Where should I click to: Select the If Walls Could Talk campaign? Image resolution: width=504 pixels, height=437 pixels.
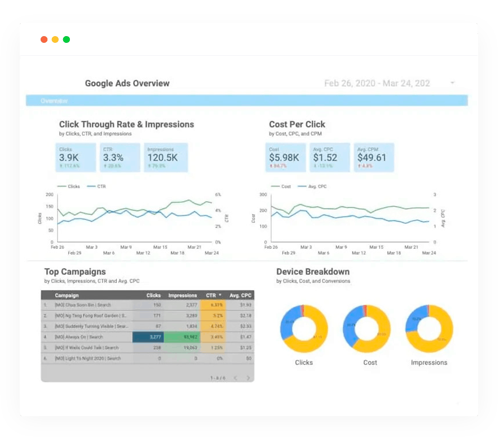[148, 347]
